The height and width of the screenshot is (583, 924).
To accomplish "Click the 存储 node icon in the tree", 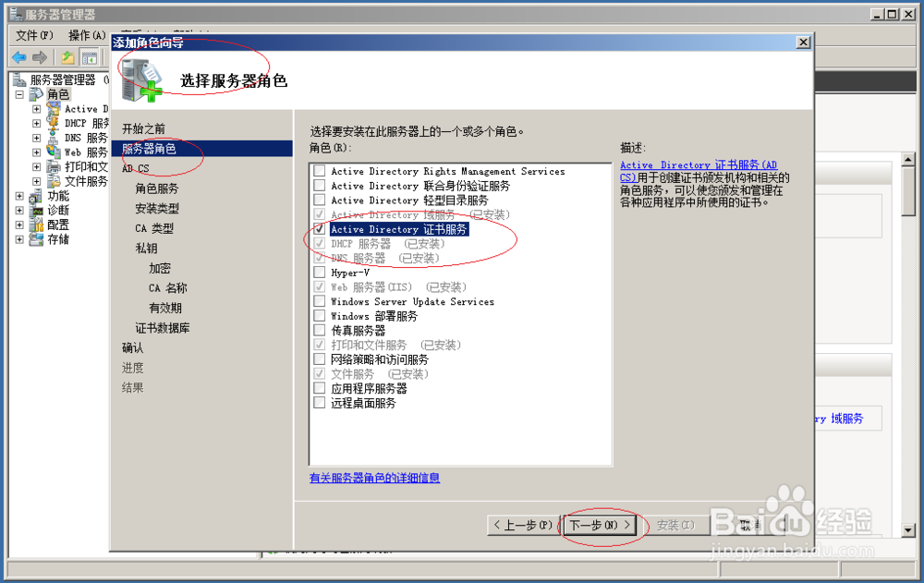I will [37, 238].
